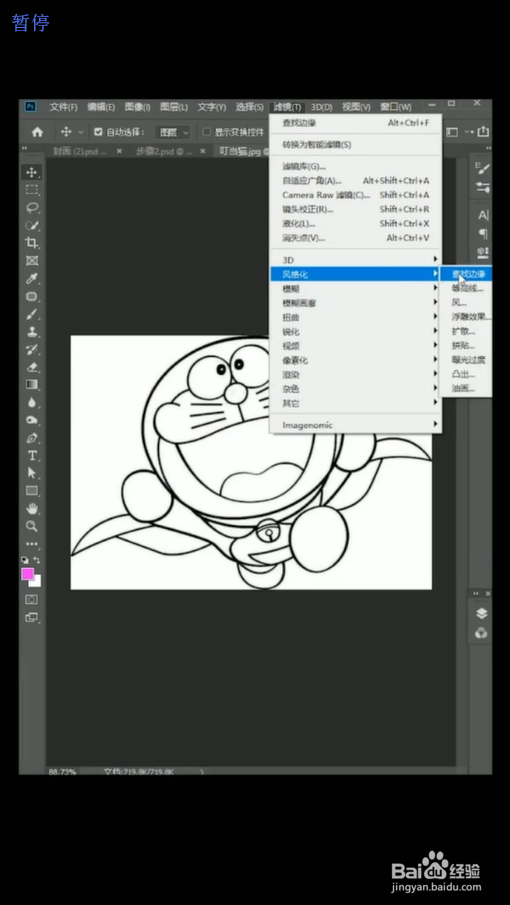Select the Eyedropper tool
The width and height of the screenshot is (510, 905).
click(x=32, y=279)
